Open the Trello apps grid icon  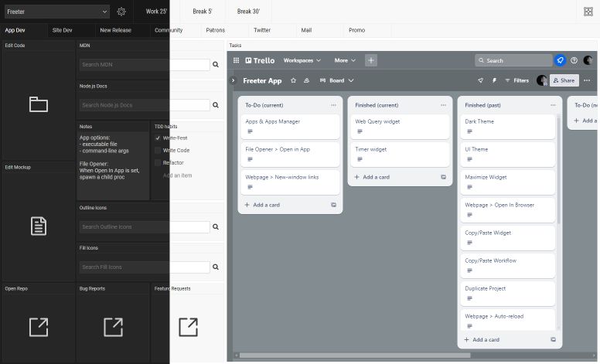(236, 60)
